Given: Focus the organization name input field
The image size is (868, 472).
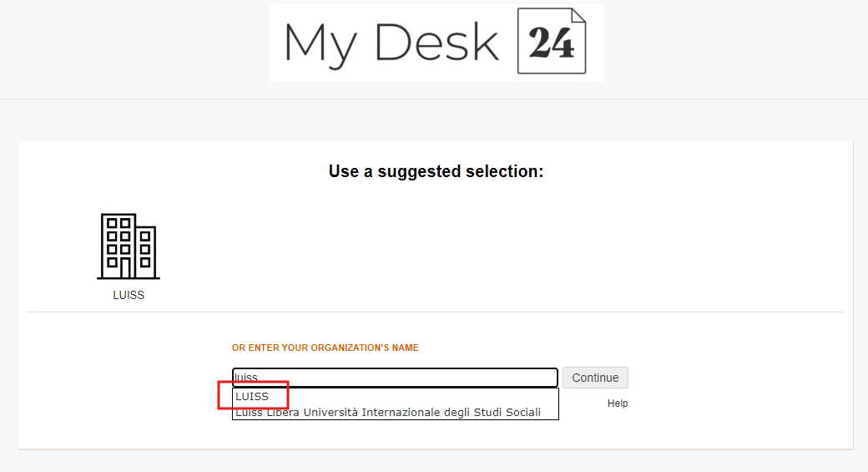Looking at the screenshot, I should click(x=395, y=378).
